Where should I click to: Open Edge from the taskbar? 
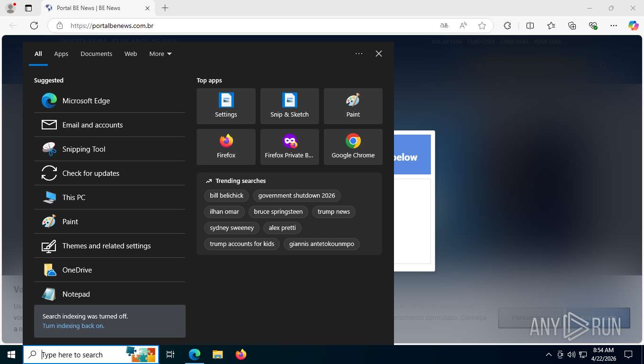pyautogui.click(x=195, y=355)
